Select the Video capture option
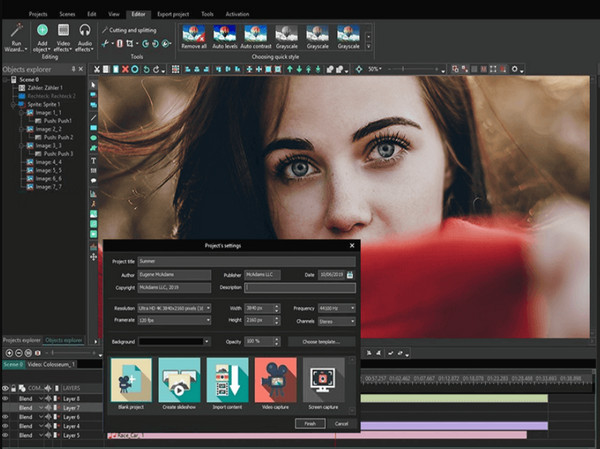 coord(276,384)
